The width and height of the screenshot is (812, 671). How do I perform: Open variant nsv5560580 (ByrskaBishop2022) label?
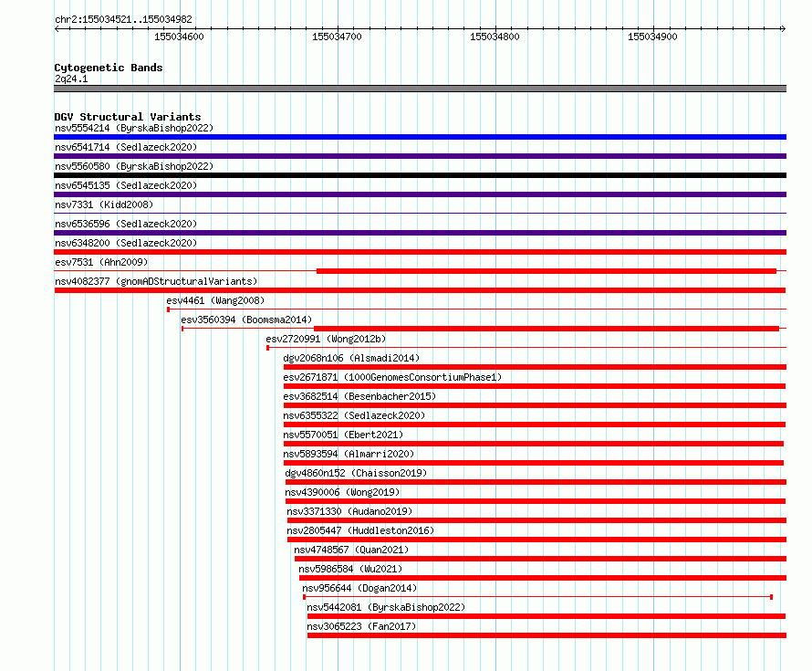[x=134, y=166]
